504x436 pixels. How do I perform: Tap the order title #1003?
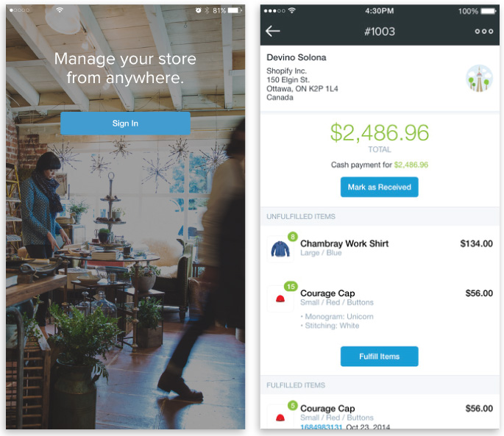pos(379,32)
